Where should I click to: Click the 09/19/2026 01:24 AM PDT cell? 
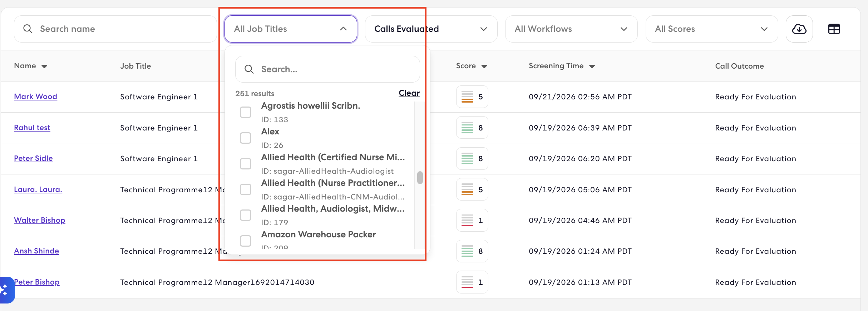tap(580, 251)
